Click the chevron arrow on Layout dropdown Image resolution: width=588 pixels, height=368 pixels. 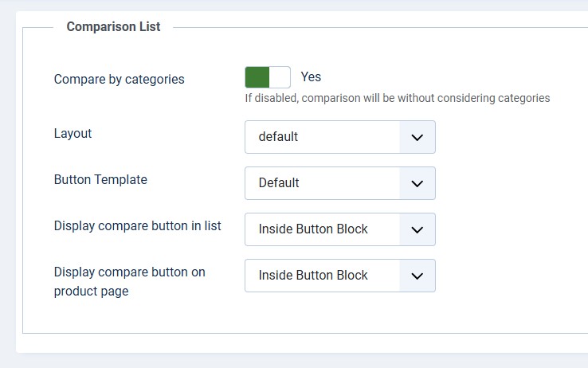click(x=417, y=137)
